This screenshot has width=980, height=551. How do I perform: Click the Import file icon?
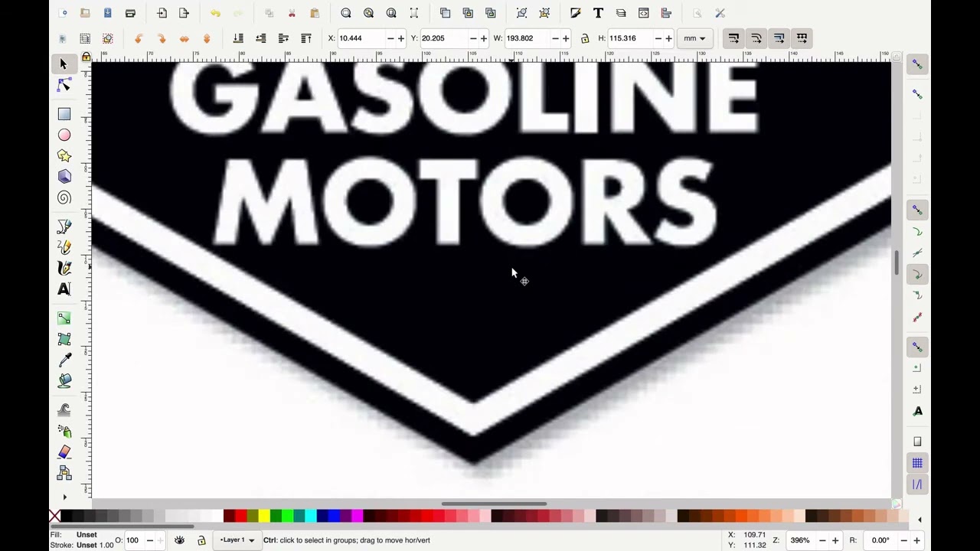[162, 13]
